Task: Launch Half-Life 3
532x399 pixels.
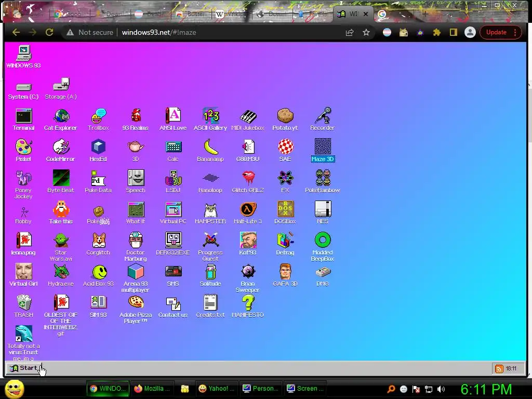Action: tap(248, 213)
